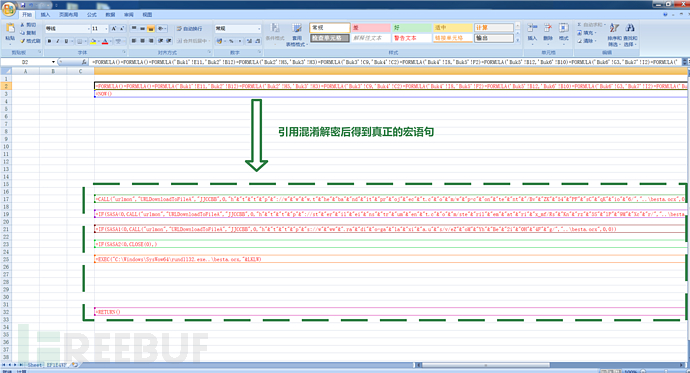Click the Save icon in quick access toolbar

(22, 5)
